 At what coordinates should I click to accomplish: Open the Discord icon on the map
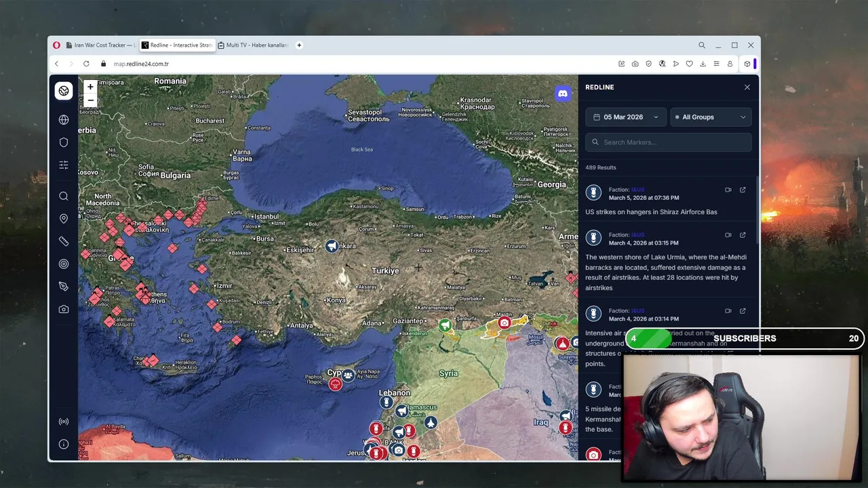tap(562, 94)
